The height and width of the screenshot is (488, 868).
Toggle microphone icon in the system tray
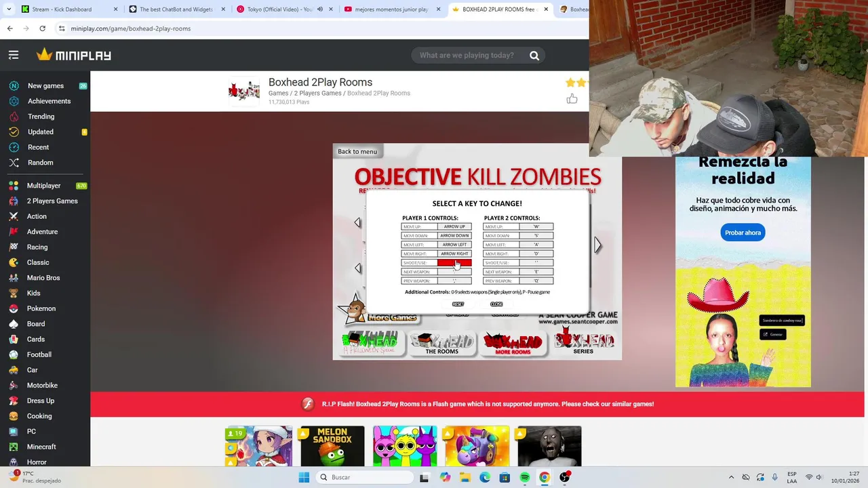point(774,477)
